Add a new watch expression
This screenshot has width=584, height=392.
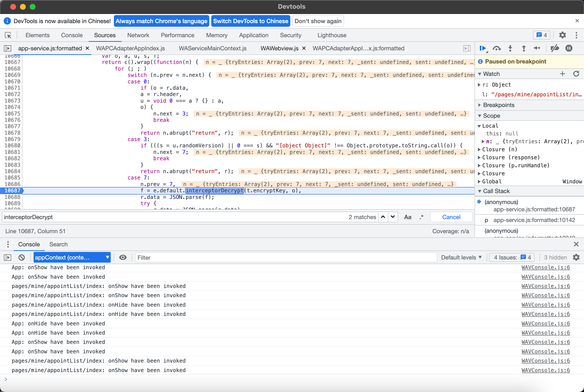click(x=563, y=74)
